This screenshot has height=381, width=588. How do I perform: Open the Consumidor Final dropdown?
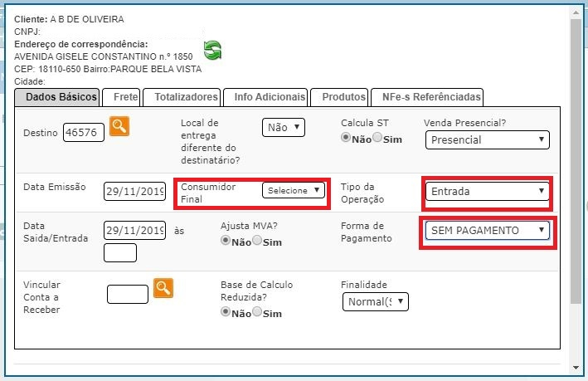pos(294,191)
